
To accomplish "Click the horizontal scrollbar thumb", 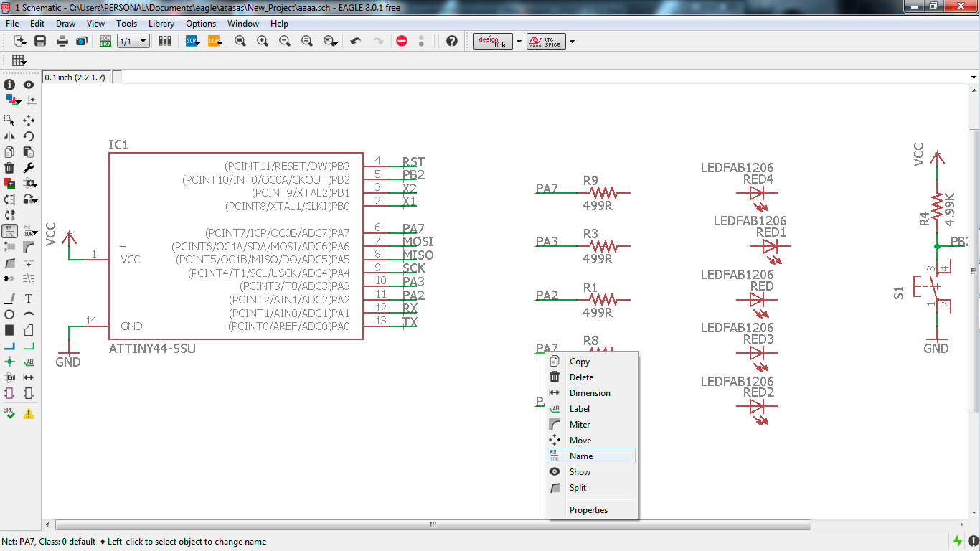I will click(433, 525).
